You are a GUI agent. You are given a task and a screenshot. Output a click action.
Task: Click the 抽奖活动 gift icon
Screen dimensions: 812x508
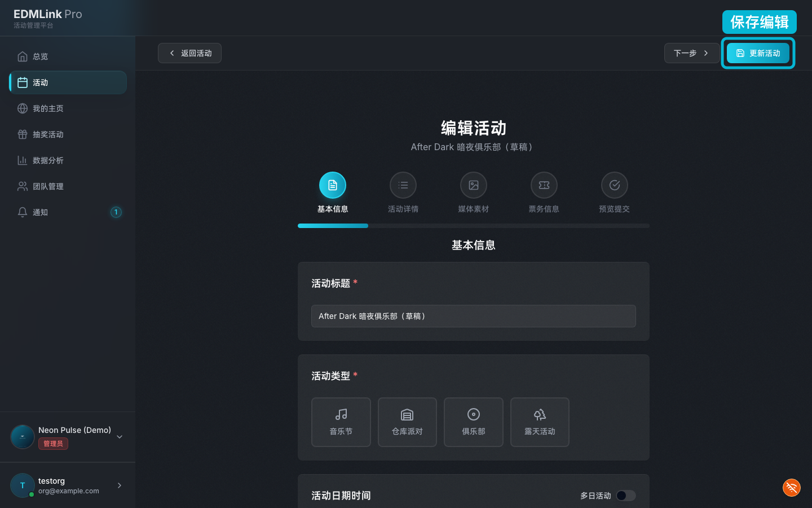[x=23, y=134]
